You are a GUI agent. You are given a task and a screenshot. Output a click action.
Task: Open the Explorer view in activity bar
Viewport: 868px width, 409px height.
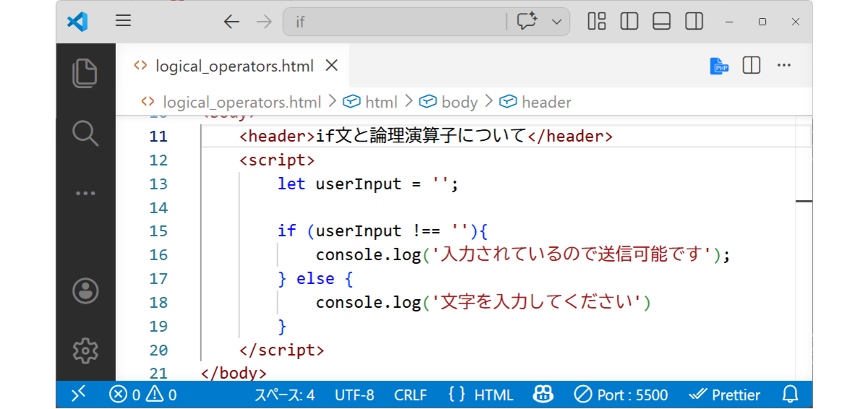85,74
